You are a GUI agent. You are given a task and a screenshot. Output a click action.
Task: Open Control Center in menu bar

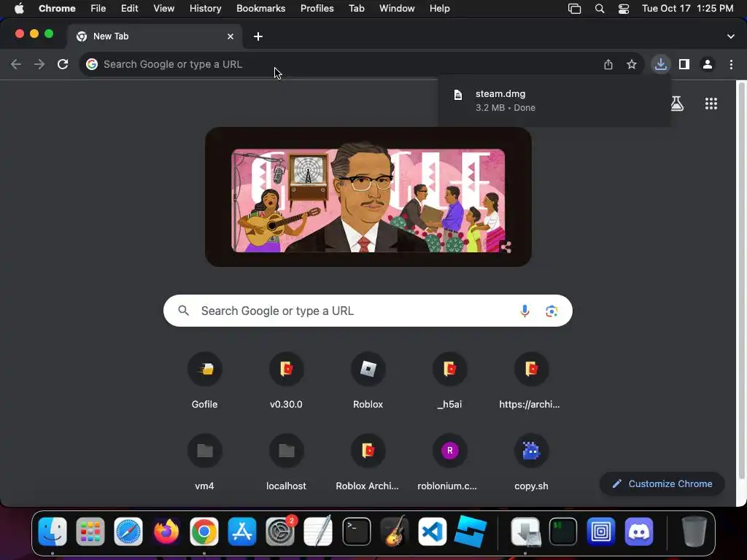tap(623, 9)
